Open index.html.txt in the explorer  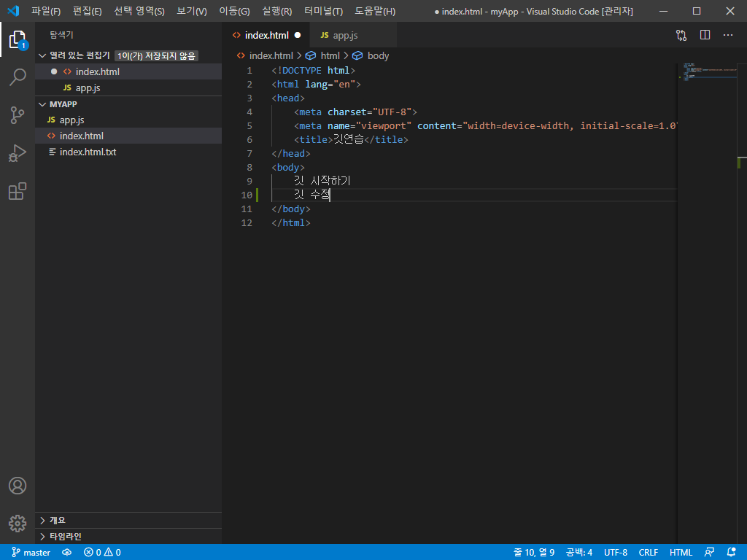[x=128, y=152]
